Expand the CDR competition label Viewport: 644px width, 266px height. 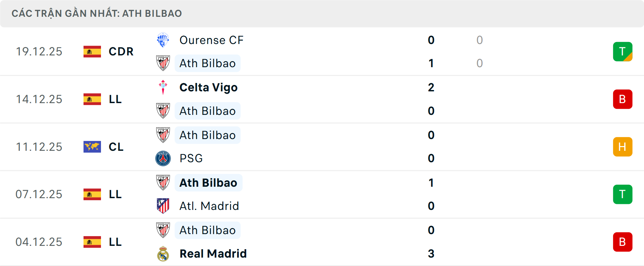(x=121, y=51)
